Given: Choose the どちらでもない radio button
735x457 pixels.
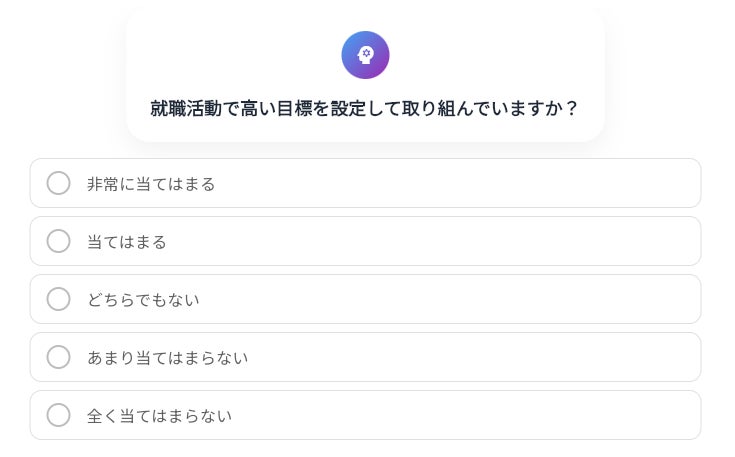Looking at the screenshot, I should [x=59, y=299].
